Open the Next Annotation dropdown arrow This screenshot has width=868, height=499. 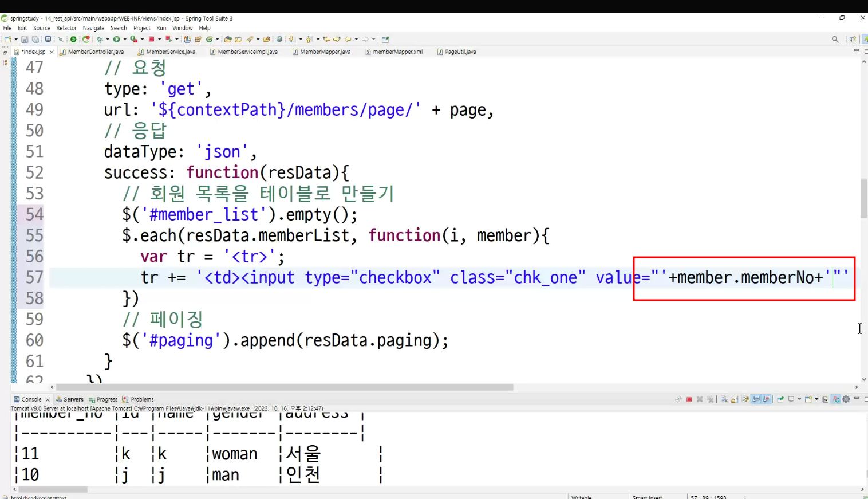pos(301,40)
